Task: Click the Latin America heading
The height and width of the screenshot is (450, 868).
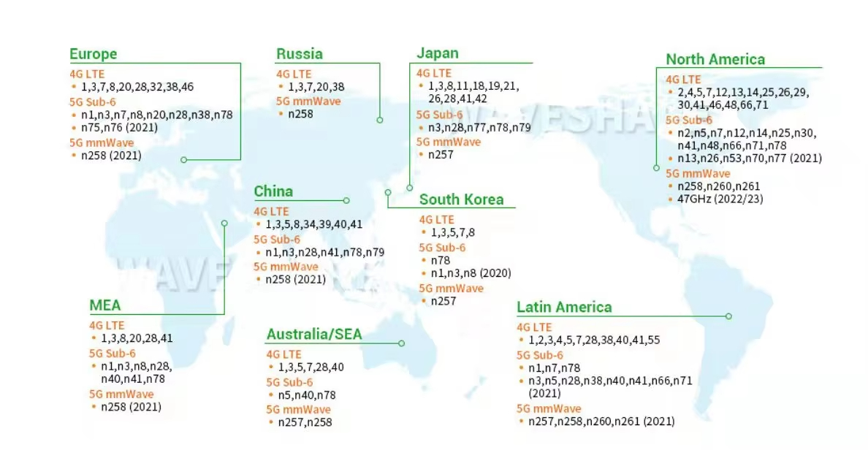Action: 564,307
